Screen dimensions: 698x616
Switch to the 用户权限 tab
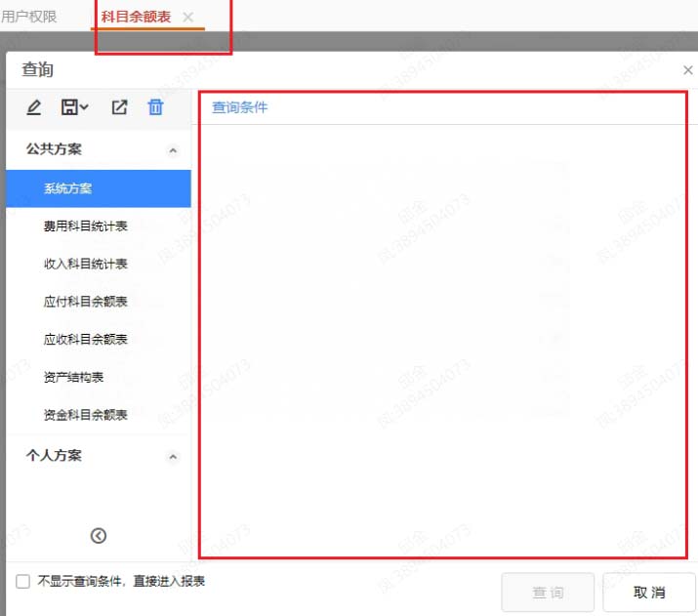coord(29,17)
